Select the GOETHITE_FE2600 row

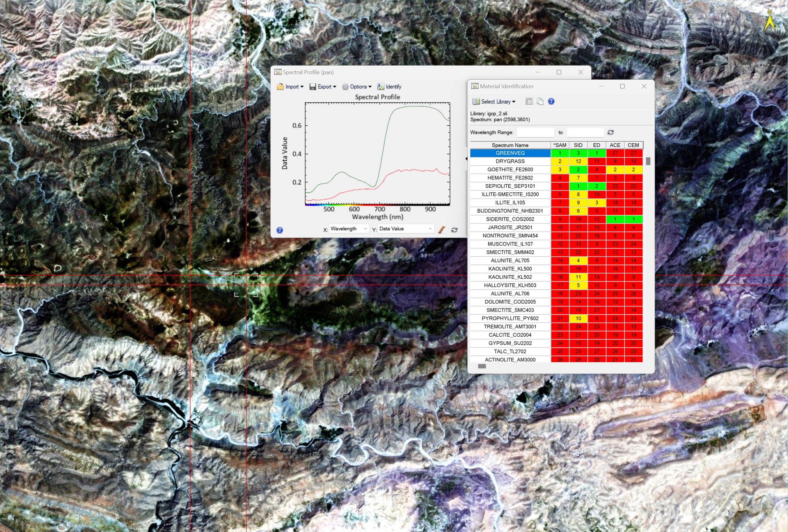[510, 169]
